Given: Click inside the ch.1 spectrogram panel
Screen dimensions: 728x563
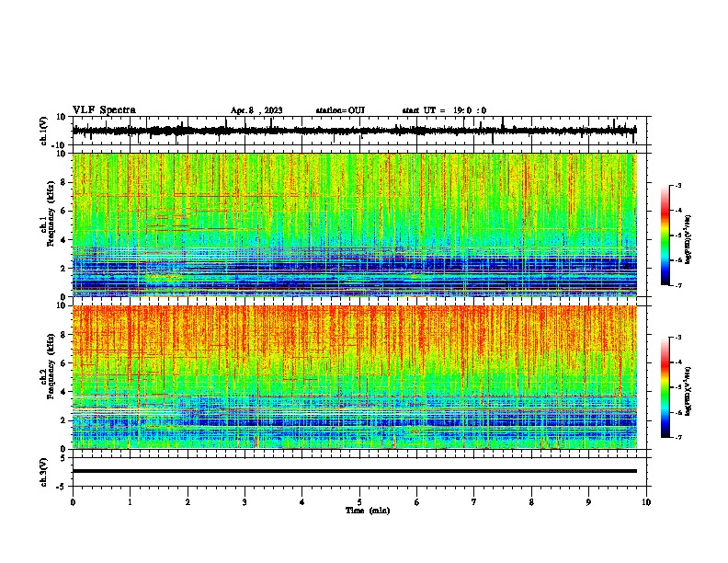Looking at the screenshot, I should pos(354,224).
